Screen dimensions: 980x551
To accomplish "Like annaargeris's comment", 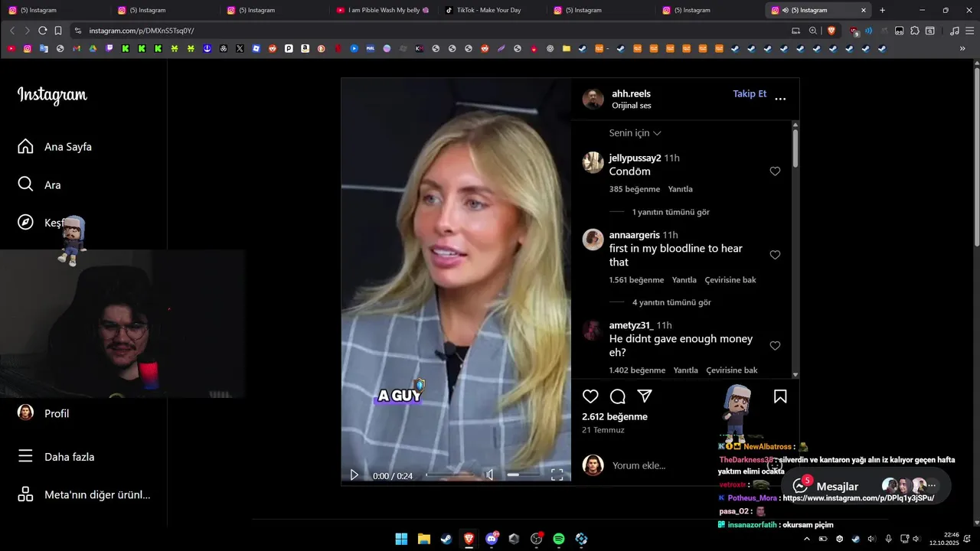I will pyautogui.click(x=775, y=255).
